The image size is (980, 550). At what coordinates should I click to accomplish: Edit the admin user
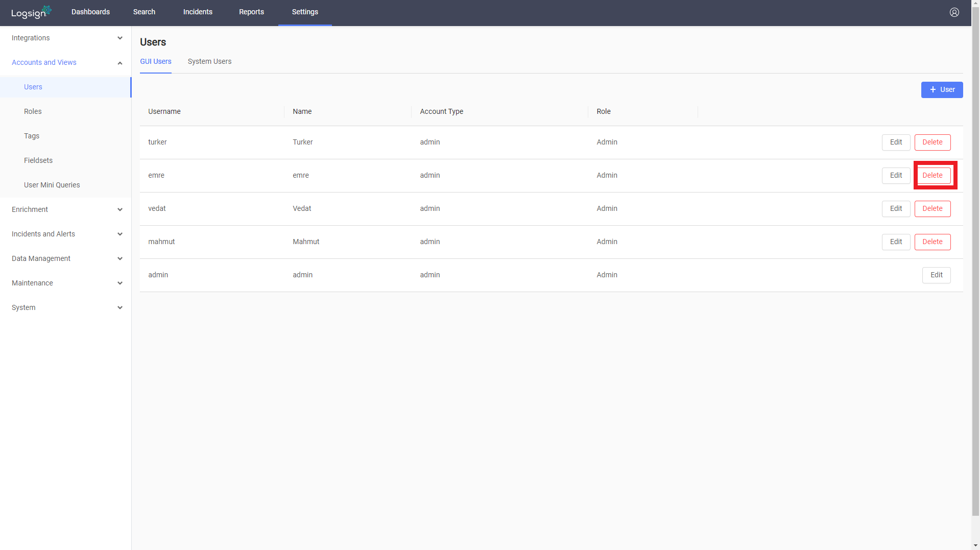tap(936, 275)
